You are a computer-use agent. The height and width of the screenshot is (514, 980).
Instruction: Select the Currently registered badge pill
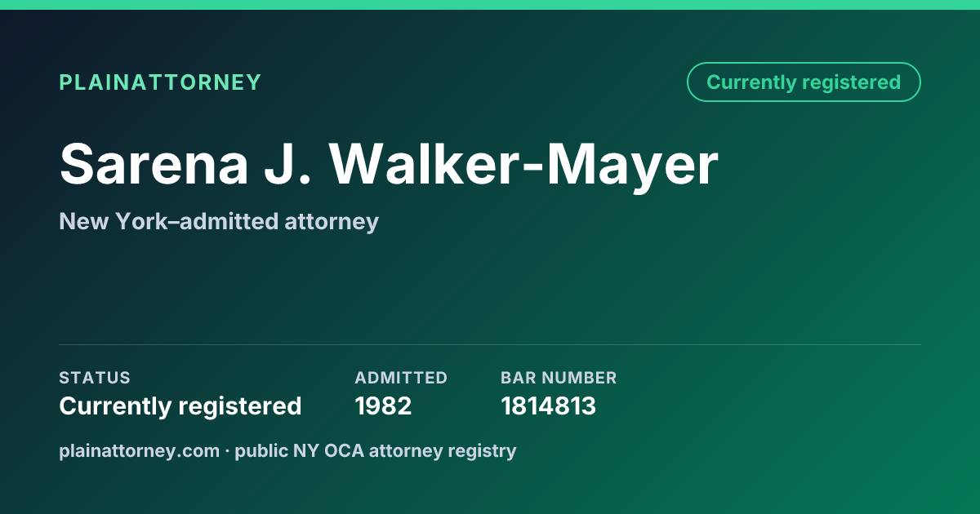(x=804, y=82)
